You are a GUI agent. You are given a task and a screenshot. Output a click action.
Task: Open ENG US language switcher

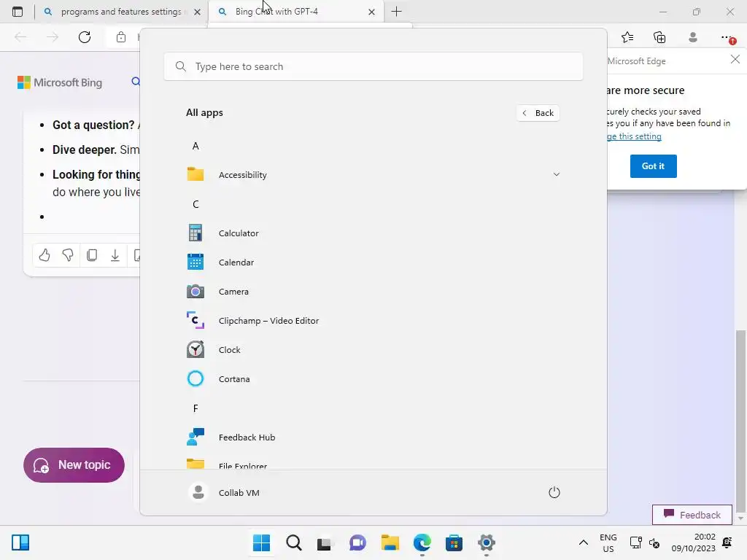pos(608,542)
